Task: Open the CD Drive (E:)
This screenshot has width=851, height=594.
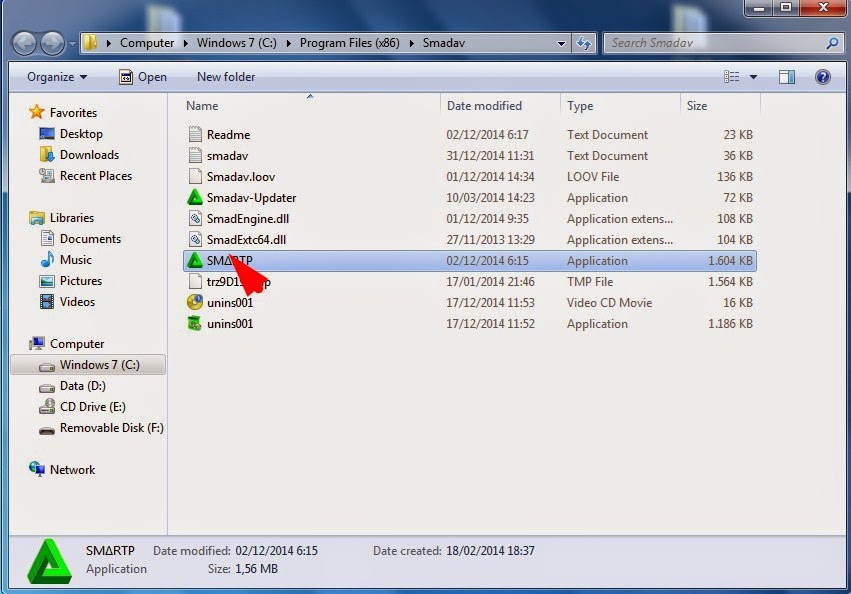Action: click(92, 407)
